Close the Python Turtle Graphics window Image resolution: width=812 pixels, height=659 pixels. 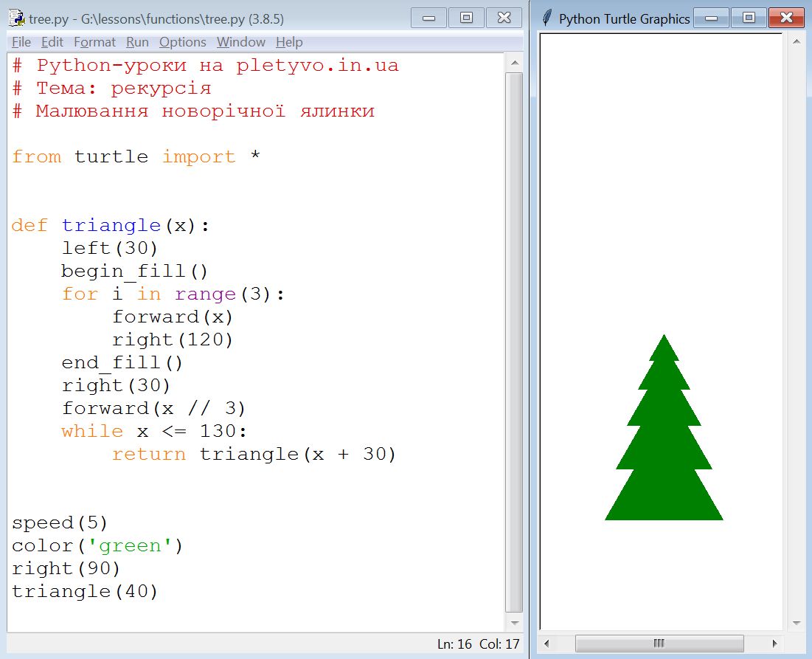786,18
